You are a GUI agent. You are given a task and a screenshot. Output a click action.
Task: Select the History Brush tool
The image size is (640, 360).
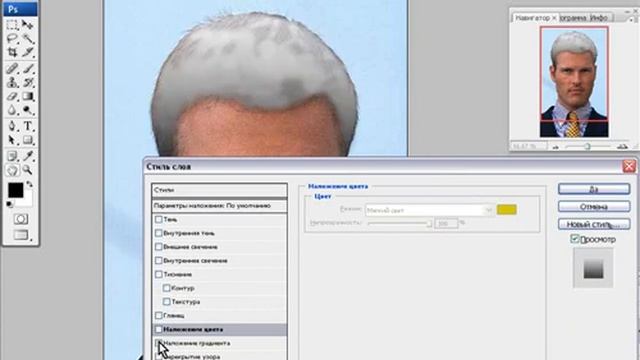(27, 82)
